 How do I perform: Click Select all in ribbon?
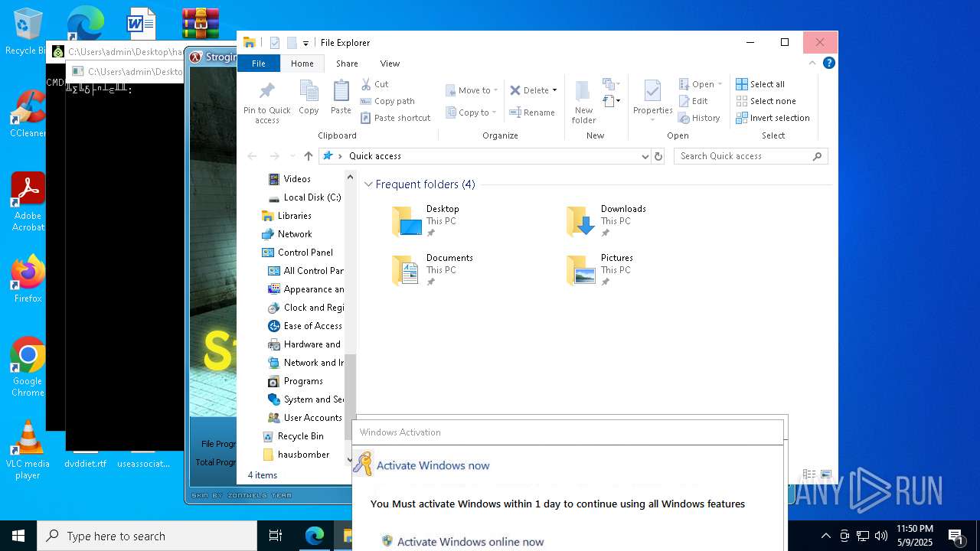point(760,84)
